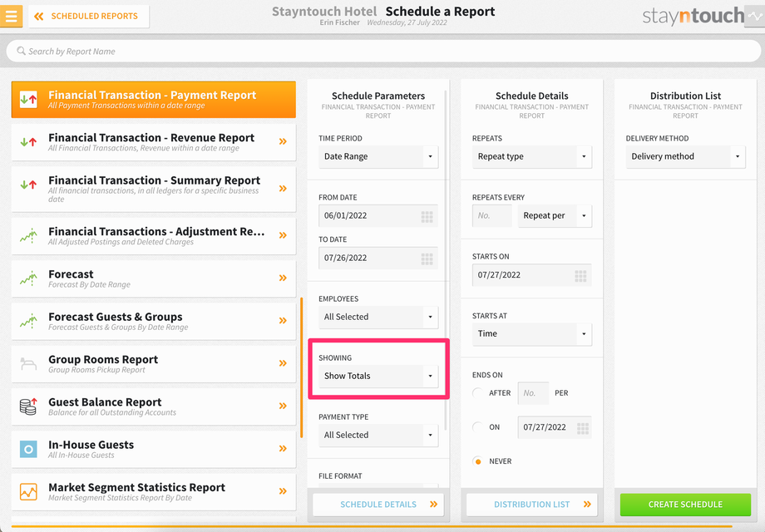Click the search magnifier icon
The image size is (765, 532).
coord(21,51)
